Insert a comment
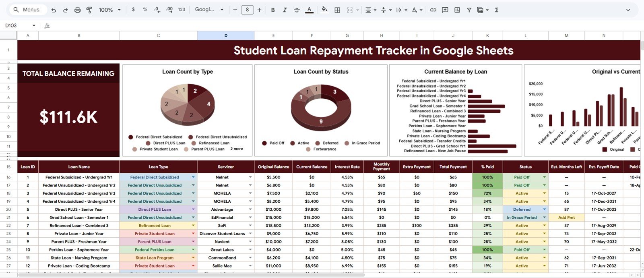 [x=445, y=10]
